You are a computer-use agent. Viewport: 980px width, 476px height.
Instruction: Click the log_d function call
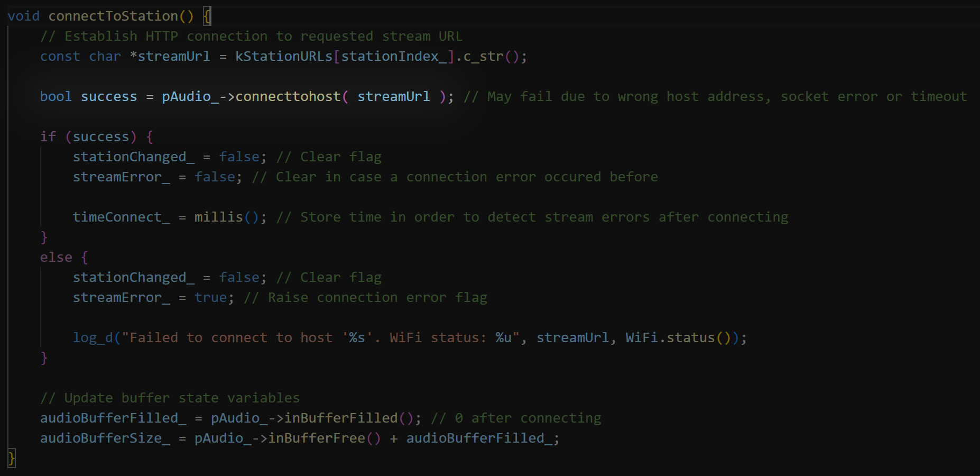[93, 337]
